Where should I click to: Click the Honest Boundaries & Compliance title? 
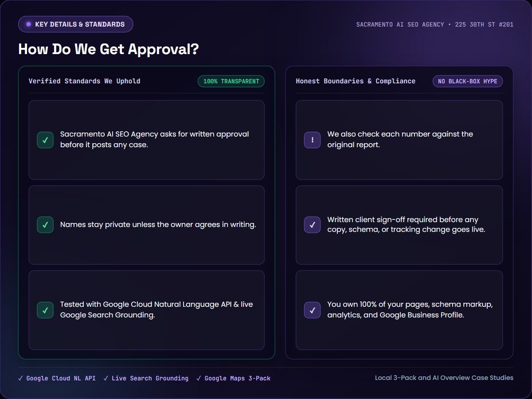pyautogui.click(x=356, y=81)
